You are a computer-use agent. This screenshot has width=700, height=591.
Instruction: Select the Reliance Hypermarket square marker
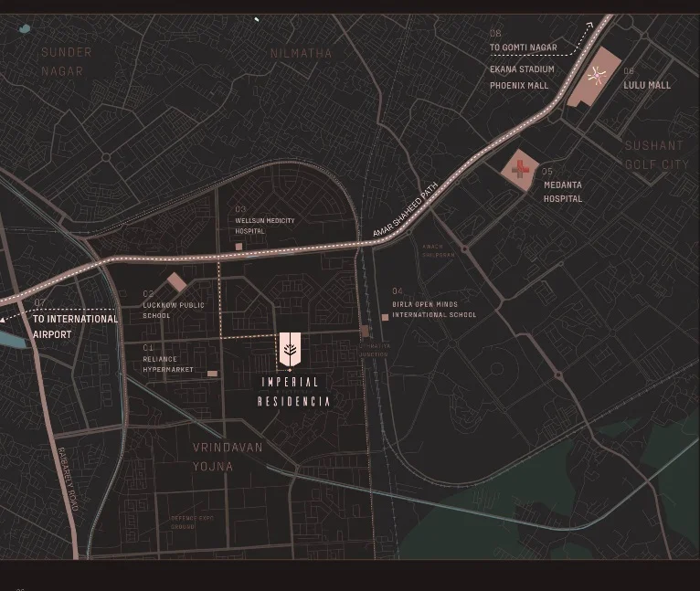pyautogui.click(x=212, y=374)
